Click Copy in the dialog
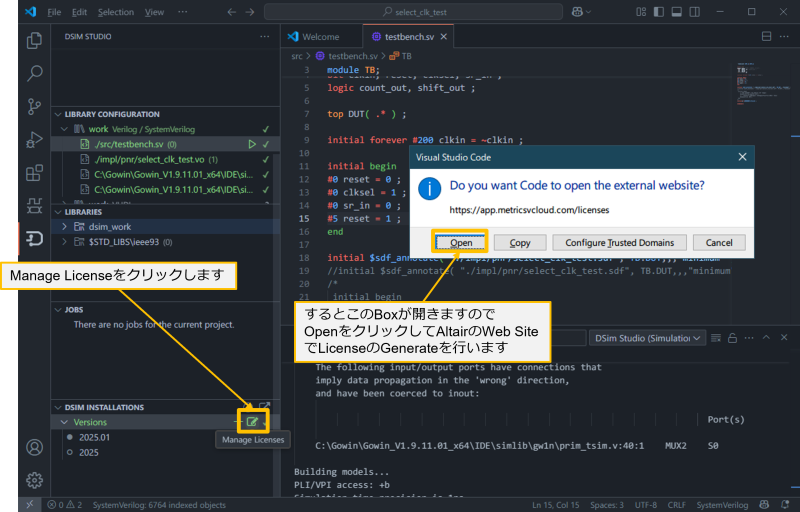 (x=520, y=243)
